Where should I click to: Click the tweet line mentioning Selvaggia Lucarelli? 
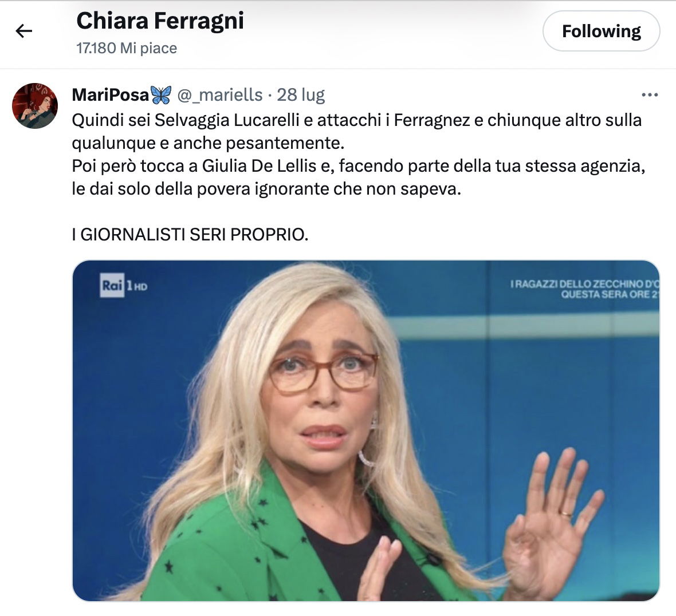(x=356, y=120)
